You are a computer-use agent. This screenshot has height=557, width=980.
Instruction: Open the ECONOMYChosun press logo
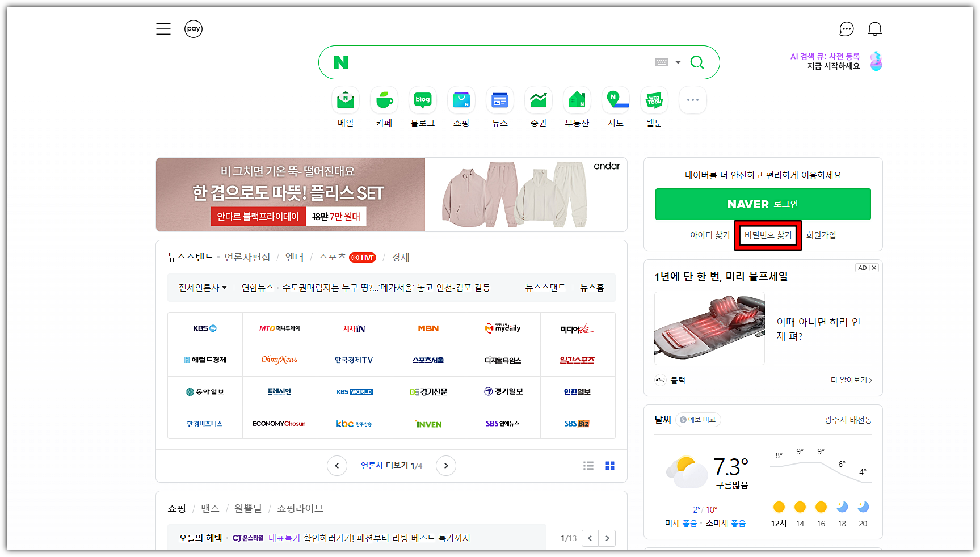pos(279,424)
